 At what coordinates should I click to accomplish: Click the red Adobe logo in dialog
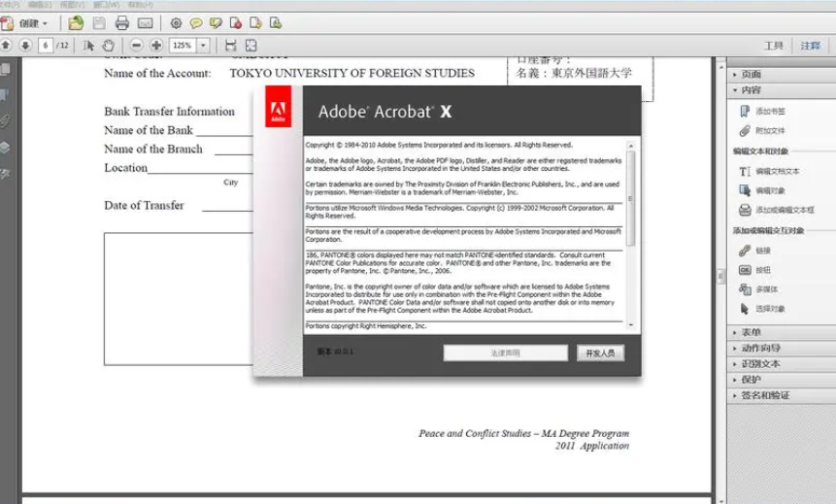[x=279, y=107]
